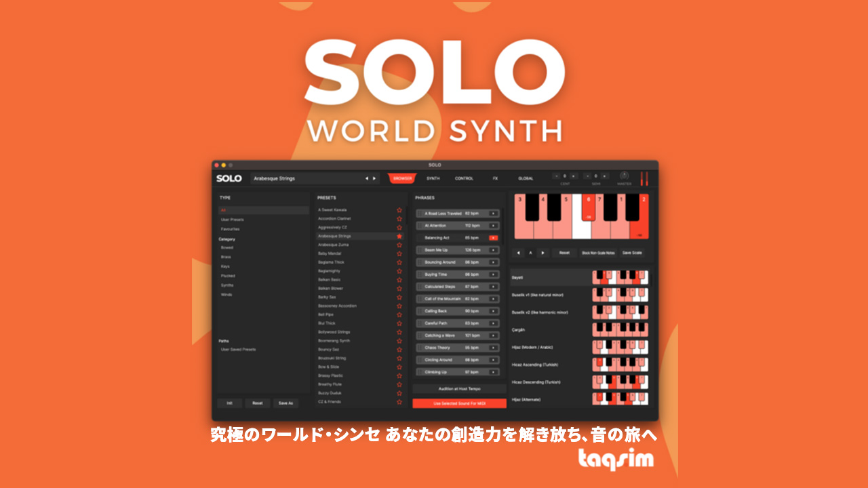Star the Bollywood Strings preset
This screenshot has height=488, width=868.
(399, 332)
